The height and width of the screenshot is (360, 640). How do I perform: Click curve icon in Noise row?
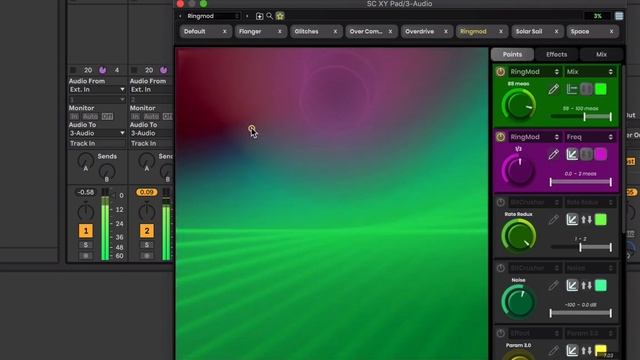pos(572,285)
